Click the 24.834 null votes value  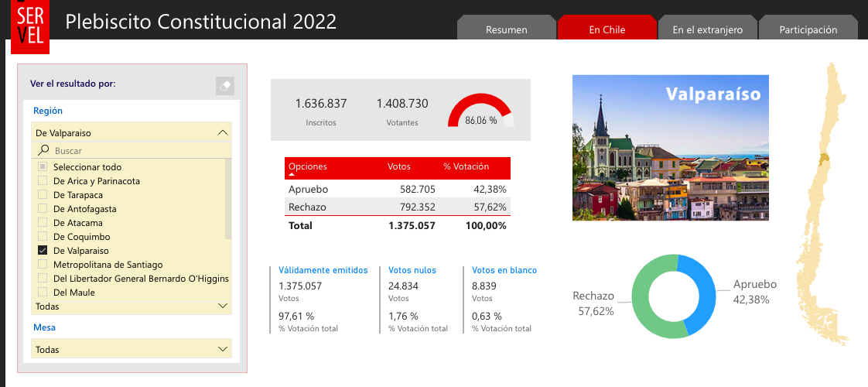point(404,286)
